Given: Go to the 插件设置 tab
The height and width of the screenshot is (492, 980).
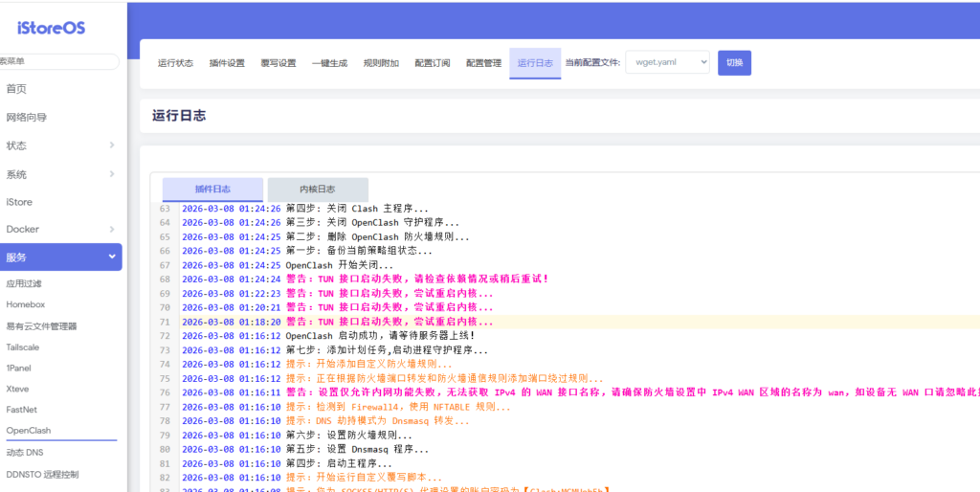Looking at the screenshot, I should (x=227, y=63).
